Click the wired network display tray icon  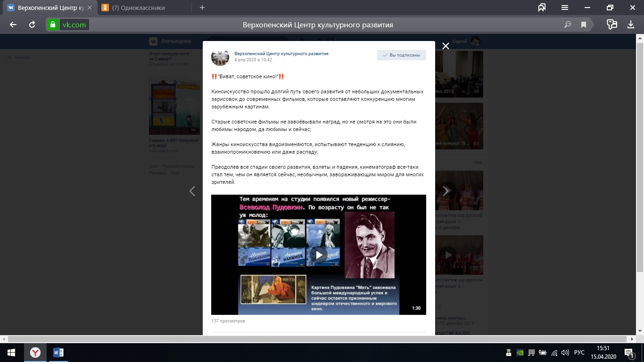[x=531, y=353]
